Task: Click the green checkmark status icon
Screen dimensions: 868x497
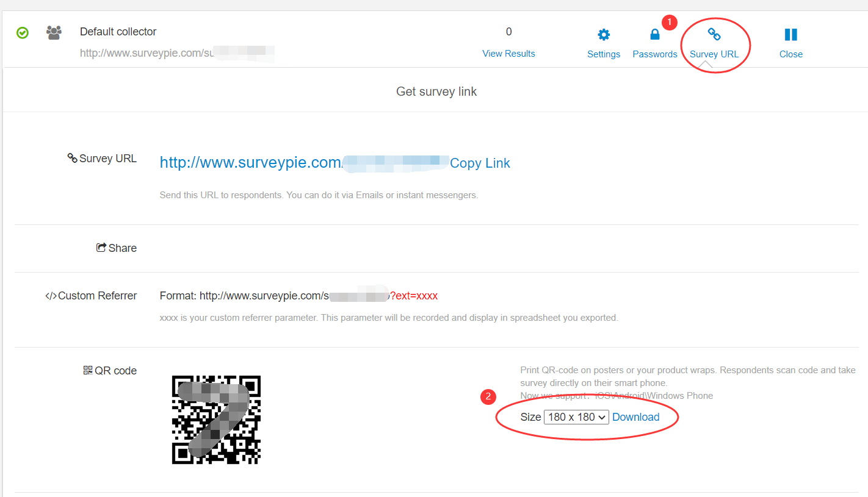Action: [23, 33]
